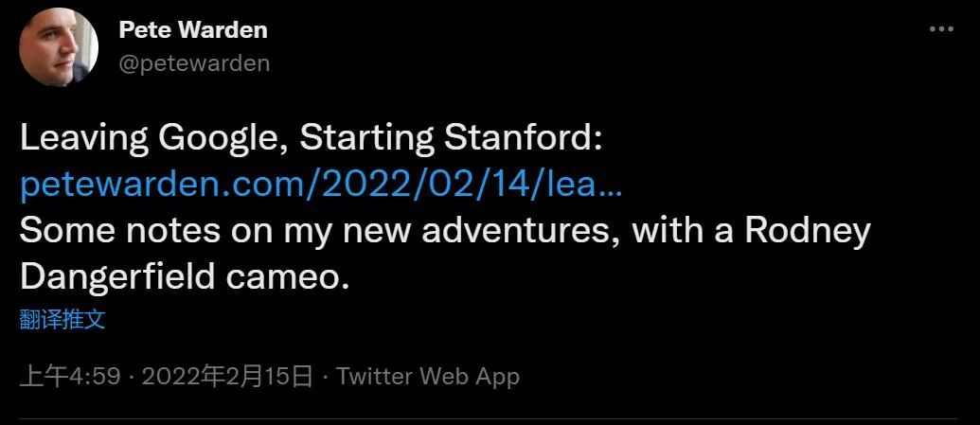Visit the @petewarden handle profile
This screenshot has width=980, height=425.
tap(194, 62)
